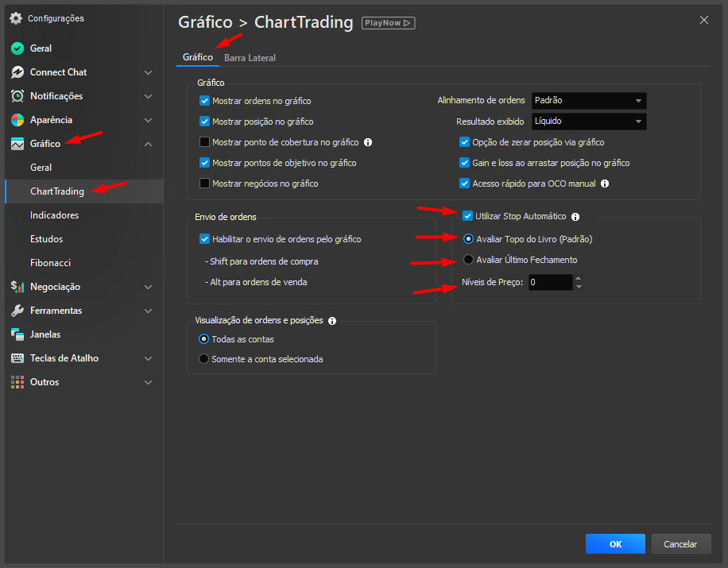The image size is (728, 568).
Task: Click the Janelas windows icon
Action: point(17,334)
